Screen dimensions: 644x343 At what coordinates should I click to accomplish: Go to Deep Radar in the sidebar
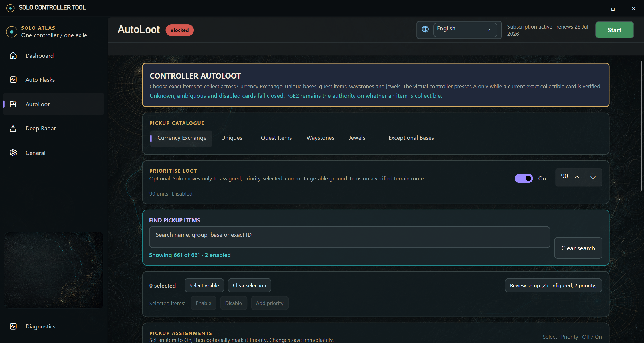(54, 128)
